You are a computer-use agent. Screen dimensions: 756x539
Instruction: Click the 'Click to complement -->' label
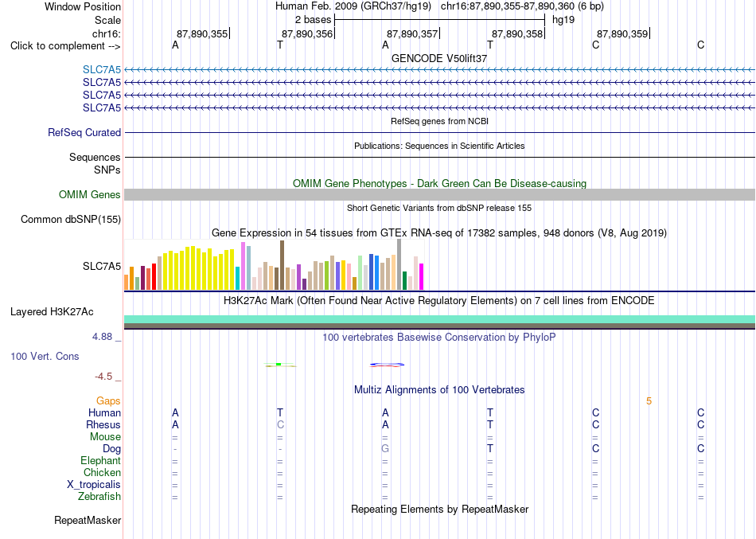(65, 46)
